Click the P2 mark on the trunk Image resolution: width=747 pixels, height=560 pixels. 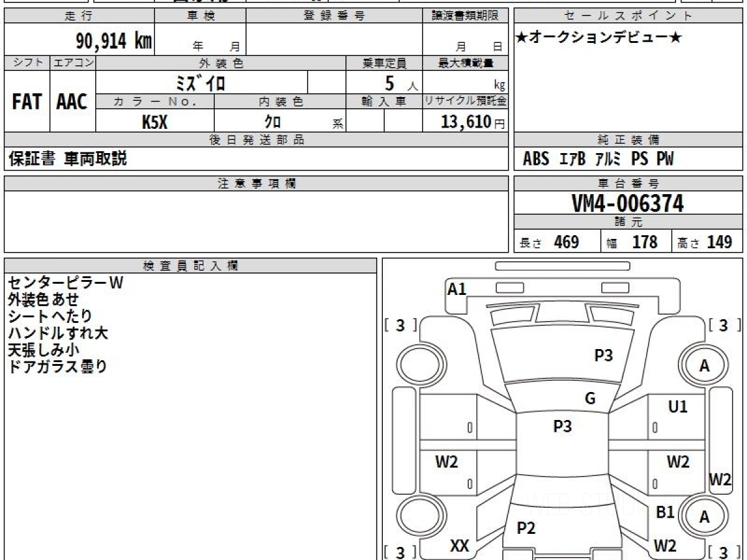point(526,528)
